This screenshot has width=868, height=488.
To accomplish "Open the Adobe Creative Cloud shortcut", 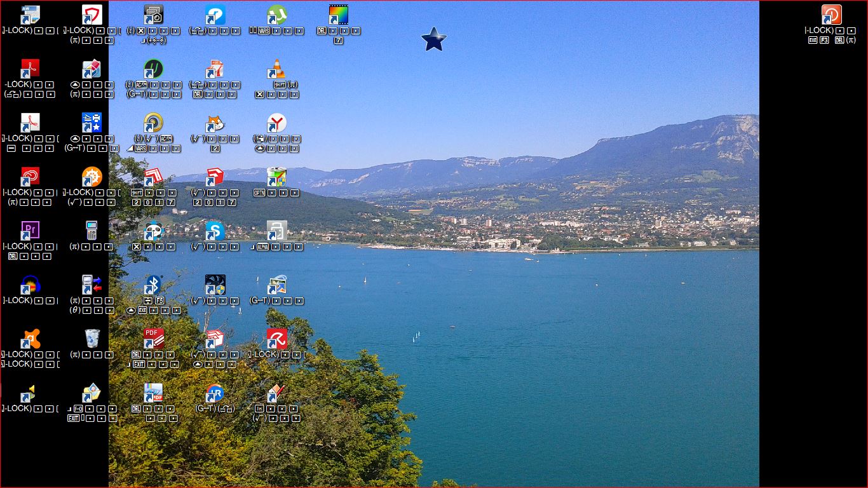I will click(x=30, y=177).
